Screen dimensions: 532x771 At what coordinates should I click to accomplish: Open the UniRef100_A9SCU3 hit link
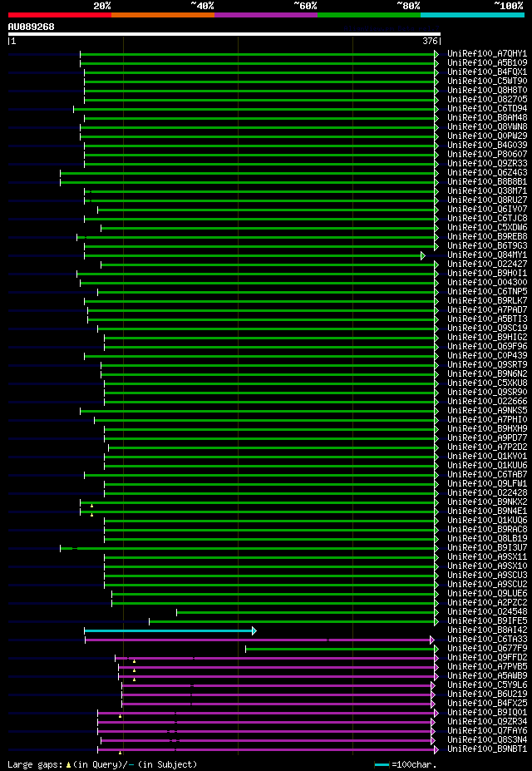(487, 576)
